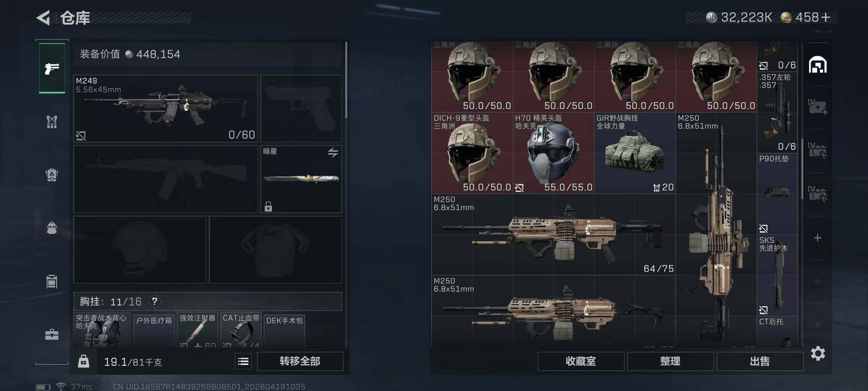
Task: Go back using the arrow beside 仓库
Action: (x=43, y=18)
